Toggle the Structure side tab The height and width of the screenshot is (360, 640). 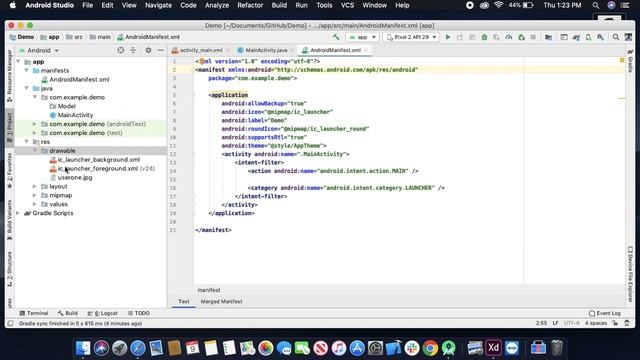click(9, 269)
